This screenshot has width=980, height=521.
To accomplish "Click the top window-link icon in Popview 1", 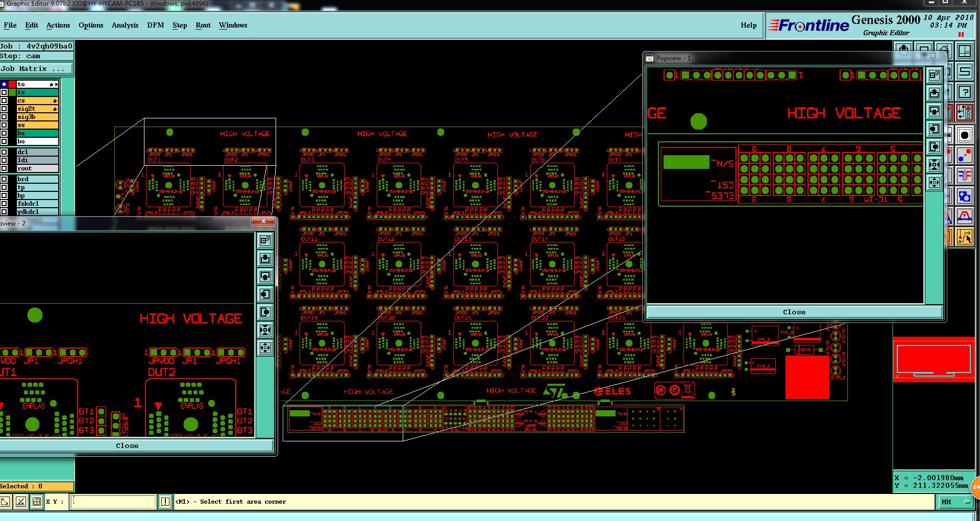I will 934,75.
